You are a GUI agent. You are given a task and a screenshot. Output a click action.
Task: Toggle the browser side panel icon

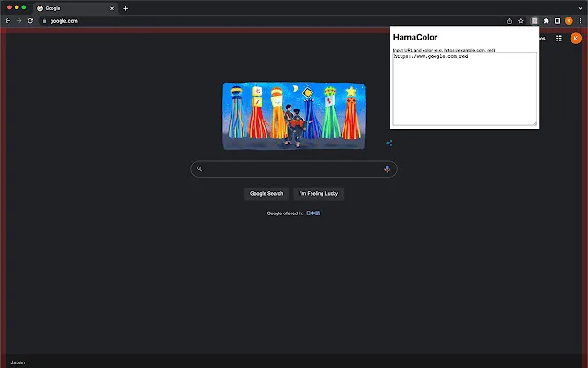pyautogui.click(x=557, y=20)
